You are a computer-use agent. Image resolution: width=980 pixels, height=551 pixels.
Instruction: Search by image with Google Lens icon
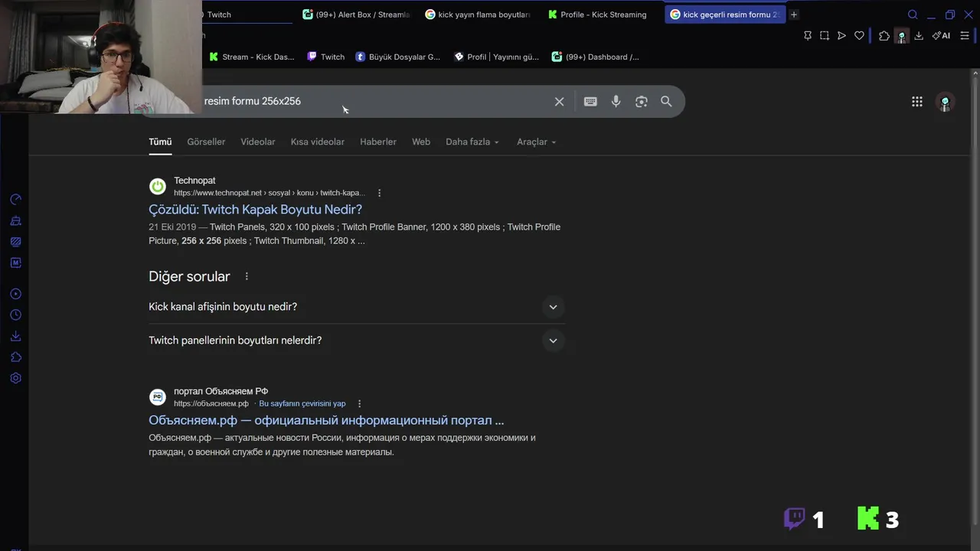(642, 101)
